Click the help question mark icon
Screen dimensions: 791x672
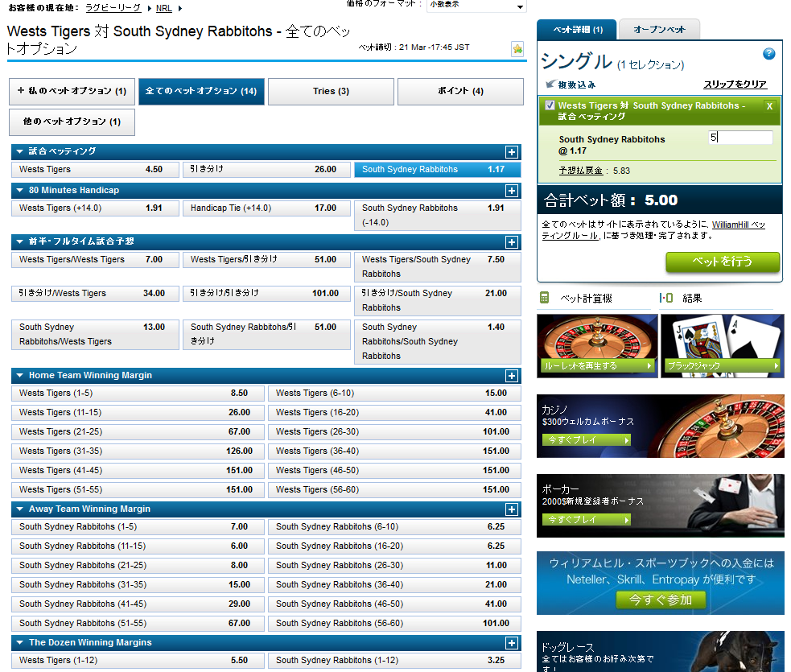coord(768,54)
